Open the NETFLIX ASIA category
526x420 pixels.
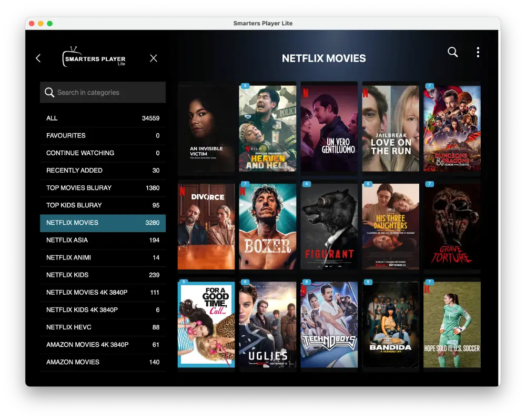coord(103,241)
